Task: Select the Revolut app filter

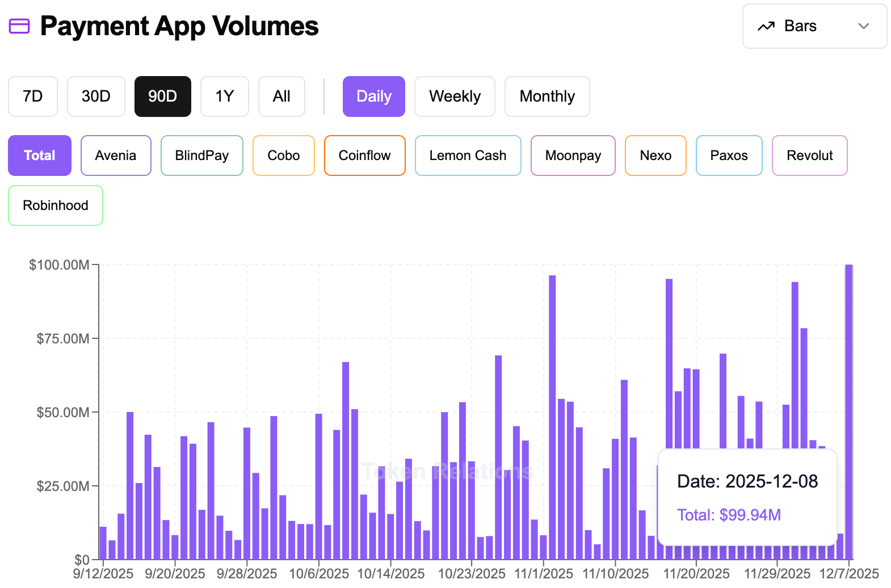Action: [x=810, y=156]
